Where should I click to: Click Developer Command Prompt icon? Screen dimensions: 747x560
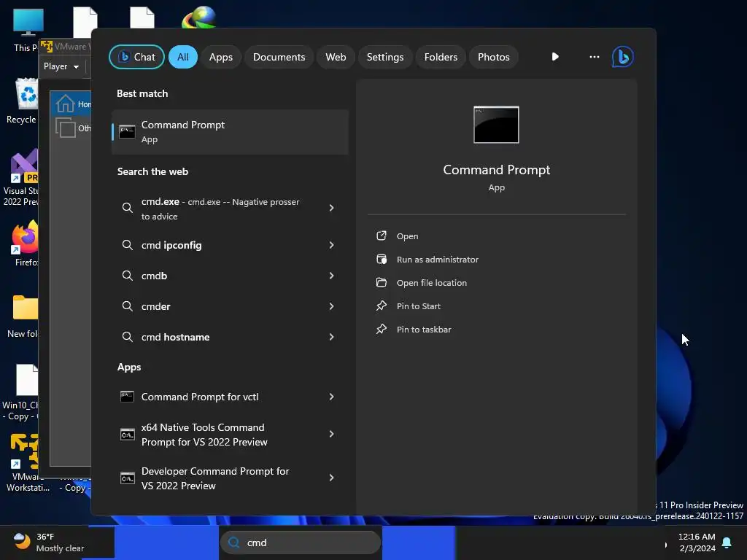pyautogui.click(x=127, y=478)
